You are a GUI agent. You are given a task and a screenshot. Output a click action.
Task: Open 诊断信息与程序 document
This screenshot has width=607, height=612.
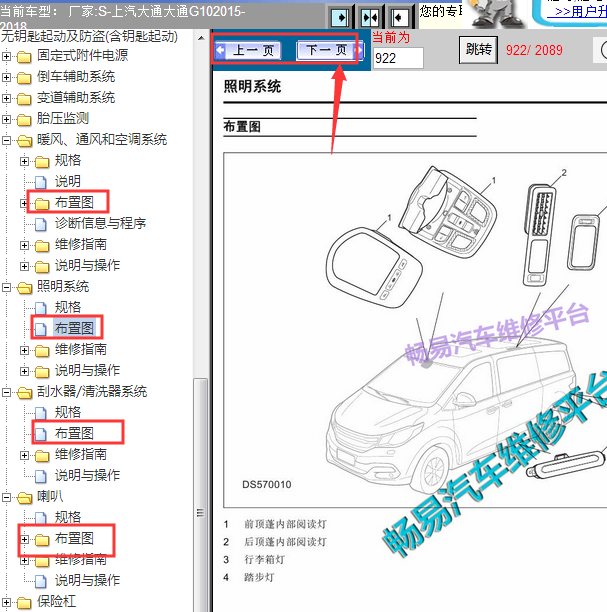[100, 223]
